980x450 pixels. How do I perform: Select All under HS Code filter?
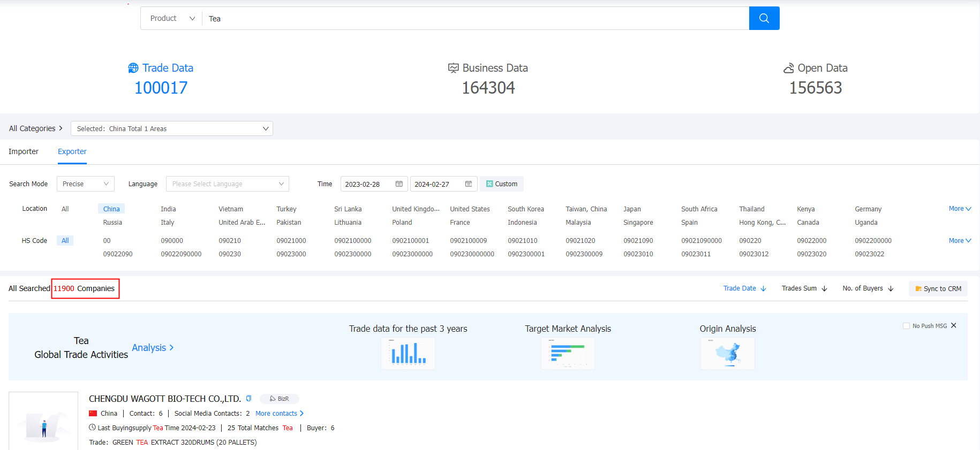[65, 241]
